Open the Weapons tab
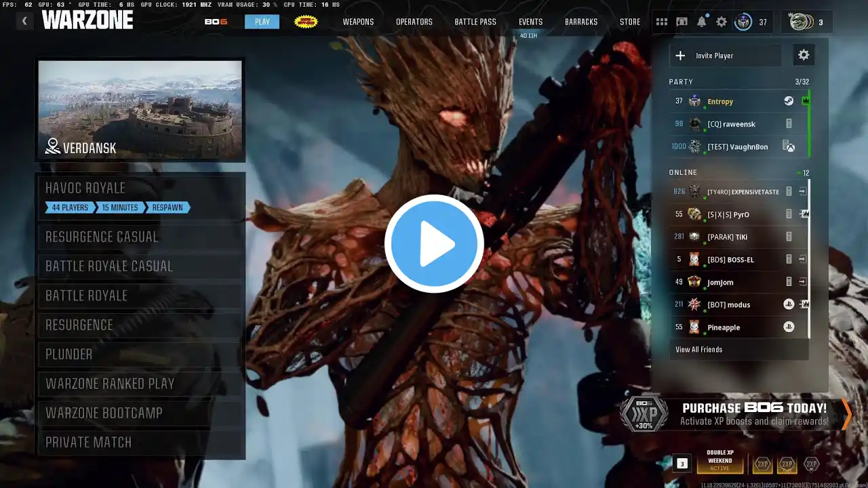 (358, 22)
